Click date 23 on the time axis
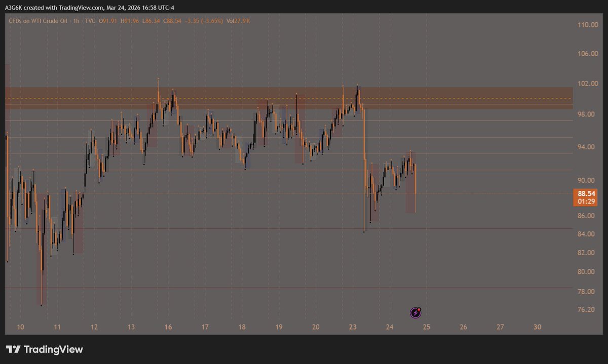 point(353,327)
